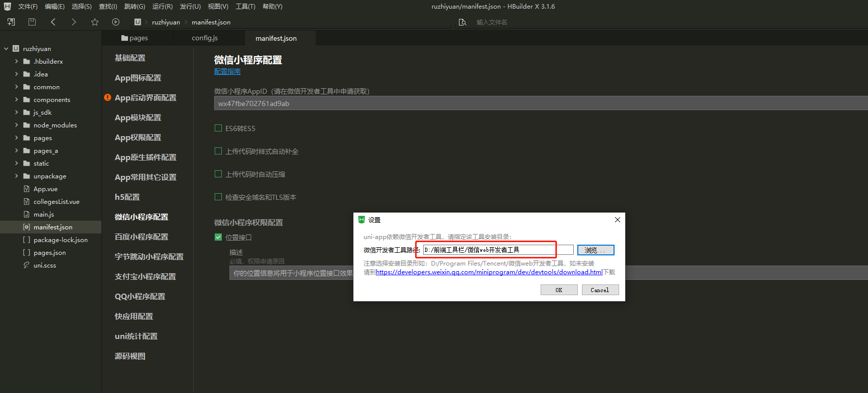Open the devtools download link
The image size is (868, 393).
coord(489,272)
